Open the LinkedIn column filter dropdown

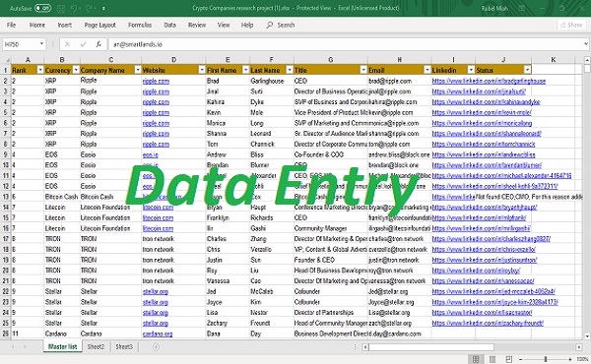click(x=471, y=70)
